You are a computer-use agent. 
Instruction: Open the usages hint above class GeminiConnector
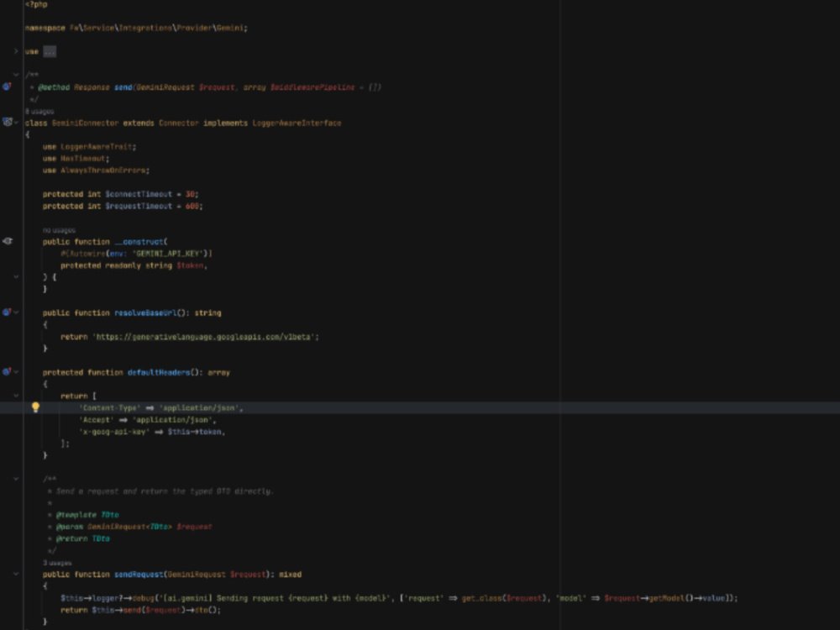(39, 112)
